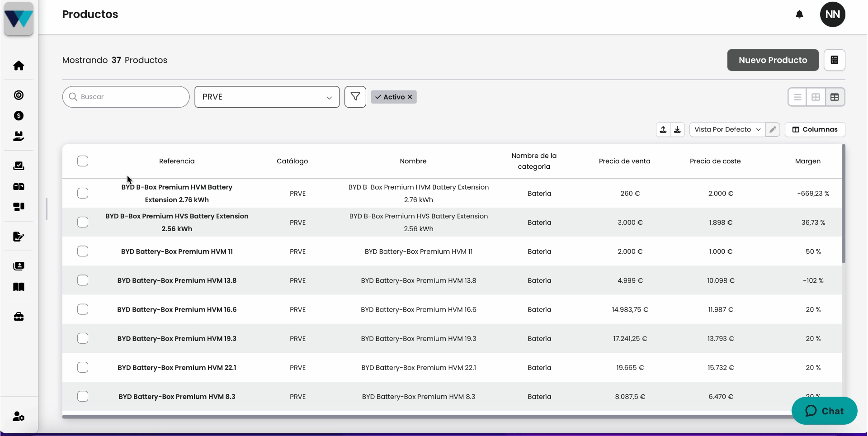Click the table's vertical scrollbar thumb

coord(844,204)
